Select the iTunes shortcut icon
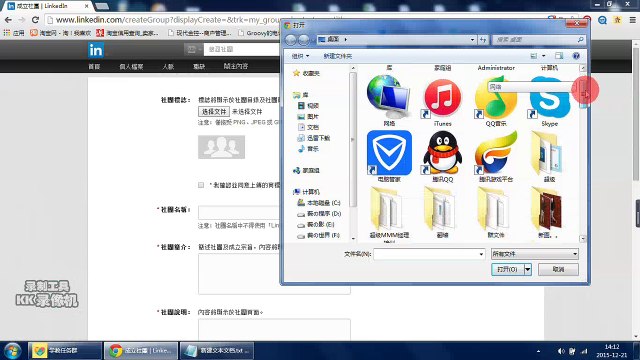The width and height of the screenshot is (640, 360). click(x=442, y=97)
